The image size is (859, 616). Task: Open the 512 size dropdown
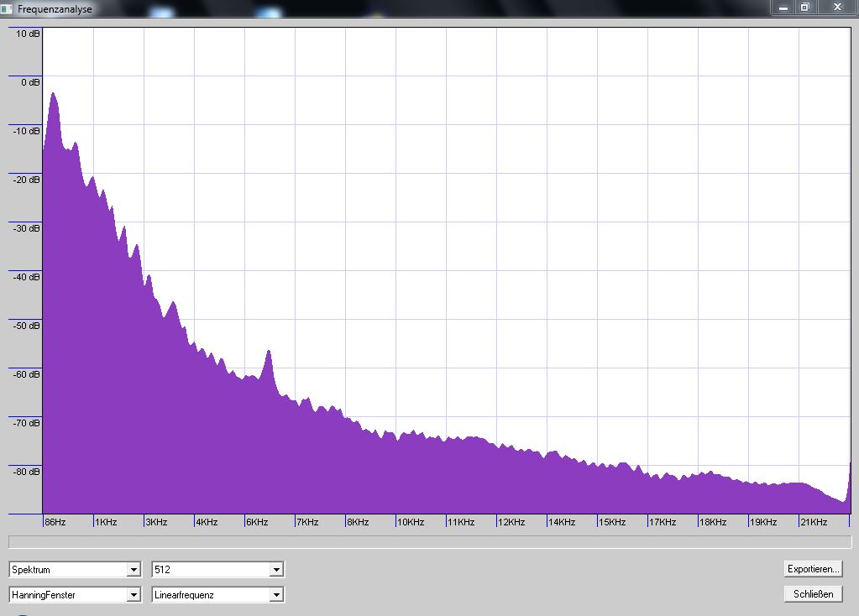click(217, 570)
